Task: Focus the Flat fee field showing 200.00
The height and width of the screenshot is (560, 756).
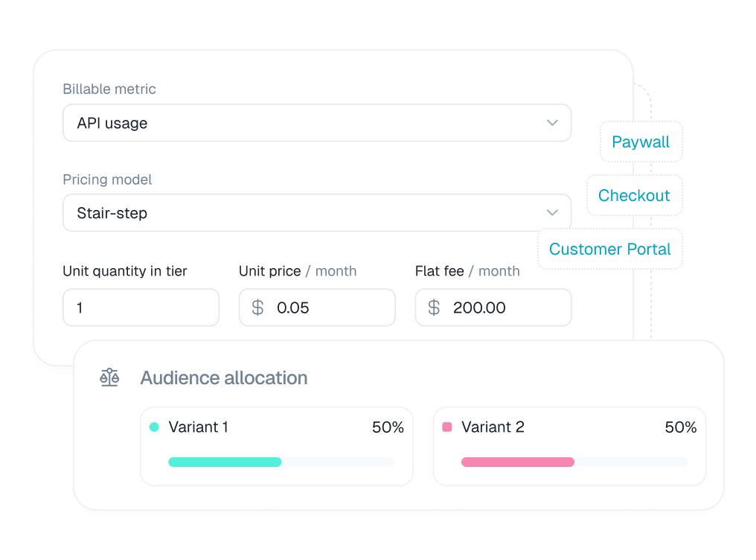Action: [x=493, y=308]
